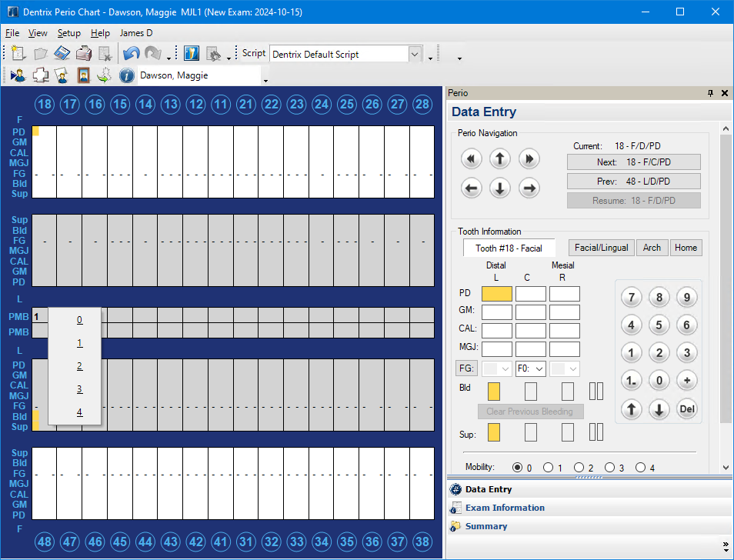Open the Dentrix Default Script dropdown
Viewport: 734px width, 560px height.
tap(415, 54)
